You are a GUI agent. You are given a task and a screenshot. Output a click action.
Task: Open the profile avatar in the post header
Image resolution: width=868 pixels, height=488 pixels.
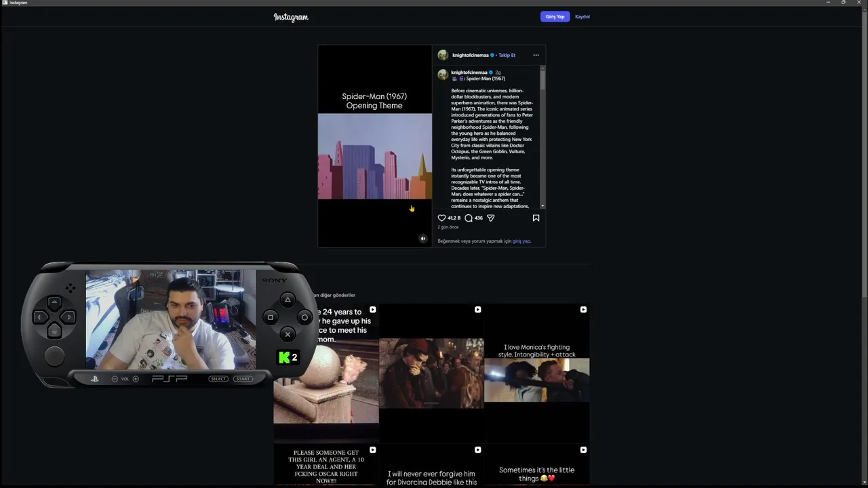point(443,55)
